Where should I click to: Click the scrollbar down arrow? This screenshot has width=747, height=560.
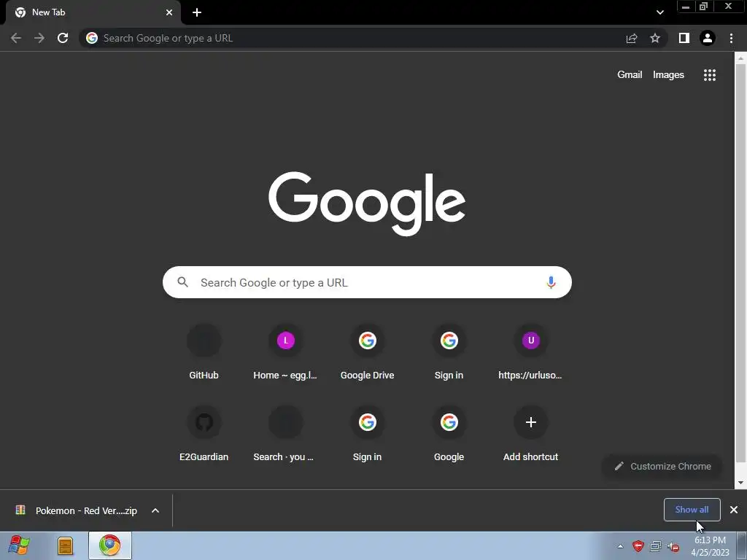[740, 483]
